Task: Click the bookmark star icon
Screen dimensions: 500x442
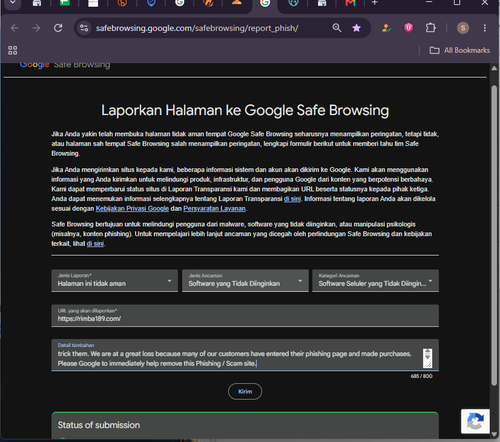Action: click(x=356, y=28)
